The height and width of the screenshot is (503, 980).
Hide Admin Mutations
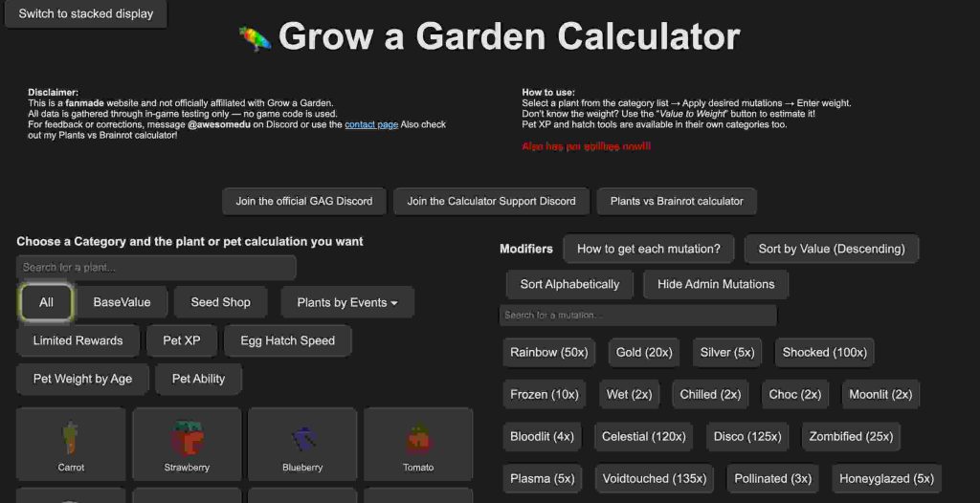716,284
